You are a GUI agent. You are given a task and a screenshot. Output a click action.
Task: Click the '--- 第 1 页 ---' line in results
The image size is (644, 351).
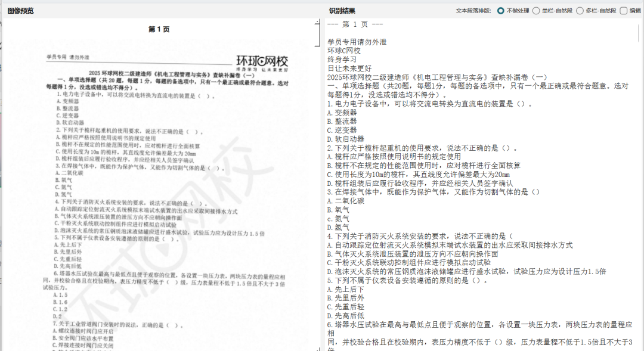(355, 24)
